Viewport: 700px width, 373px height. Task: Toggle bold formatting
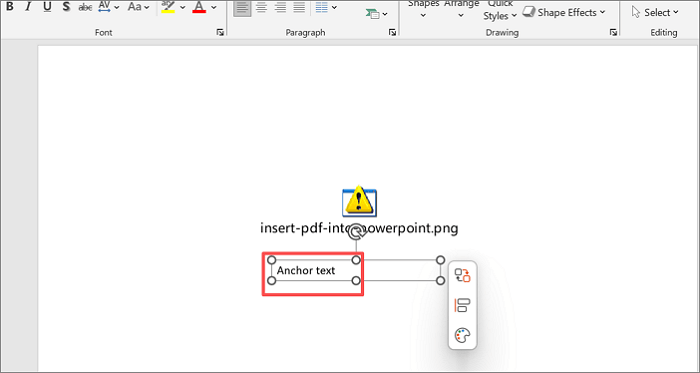pyautogui.click(x=9, y=7)
